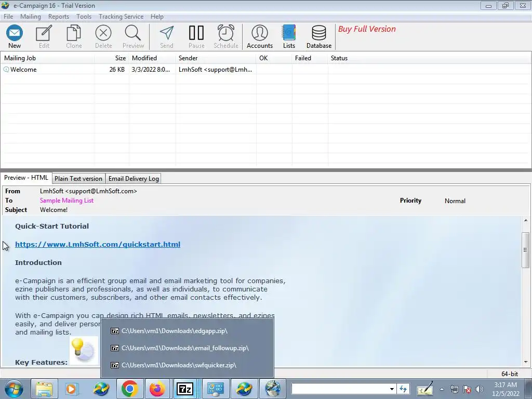Open the Tools menu
Viewport: 532px width, 399px height.
[84, 16]
